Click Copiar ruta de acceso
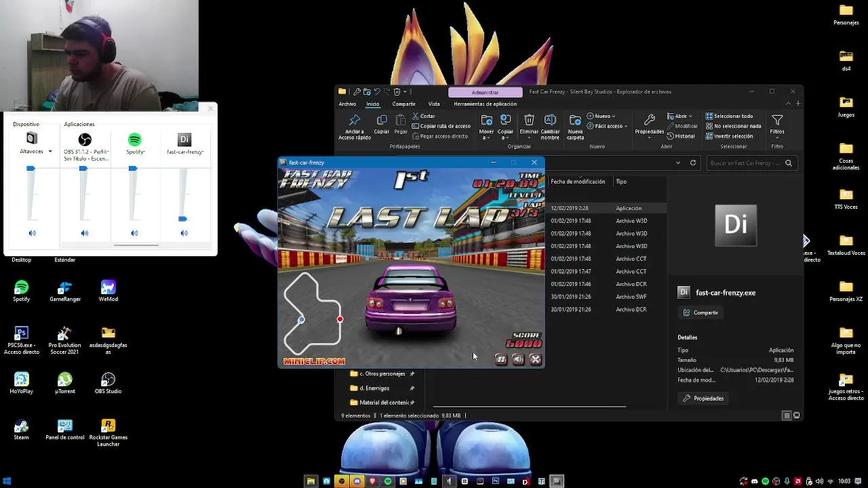 coord(440,126)
